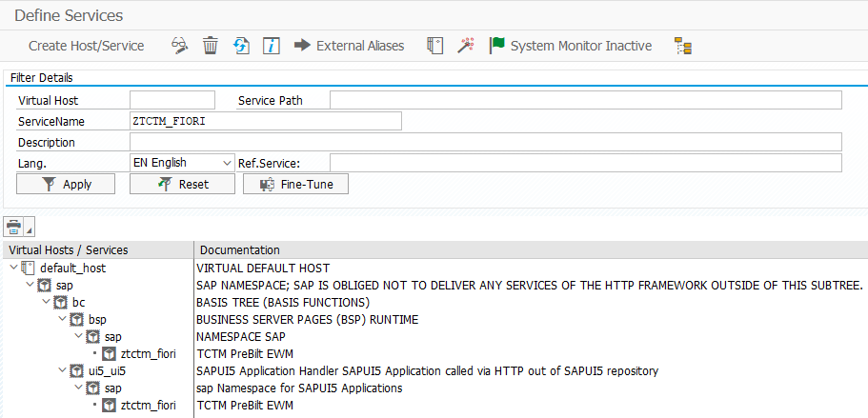Open External Aliases from toolbar
Viewport: 868px width, 418px height.
(x=349, y=46)
